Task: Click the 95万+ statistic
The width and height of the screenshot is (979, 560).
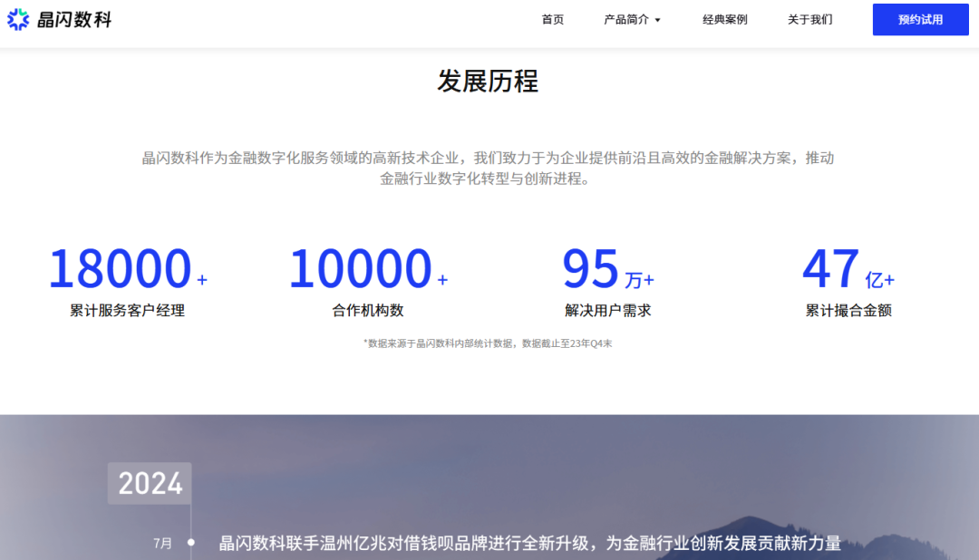Action: (608, 269)
